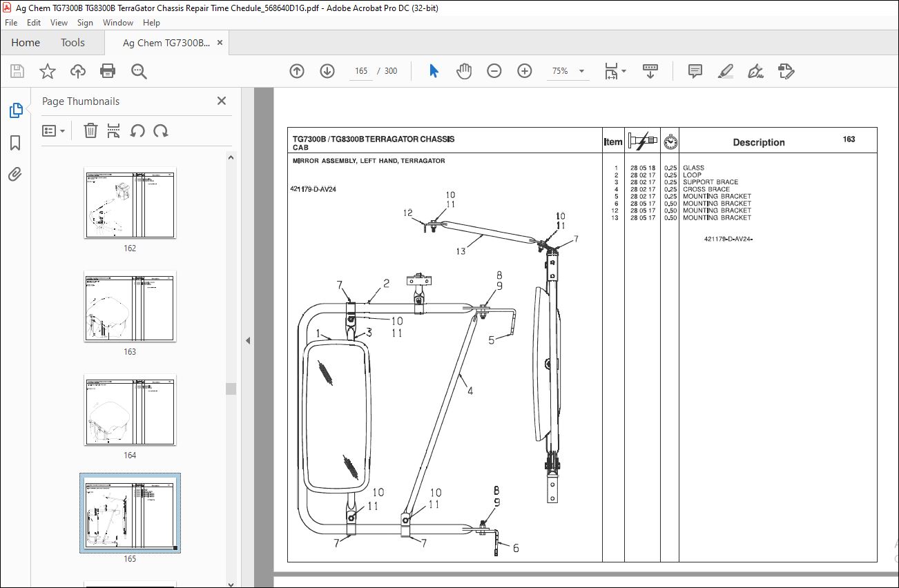The height and width of the screenshot is (588, 899).
Task: Open the find text magnifier tool
Action: [x=139, y=71]
